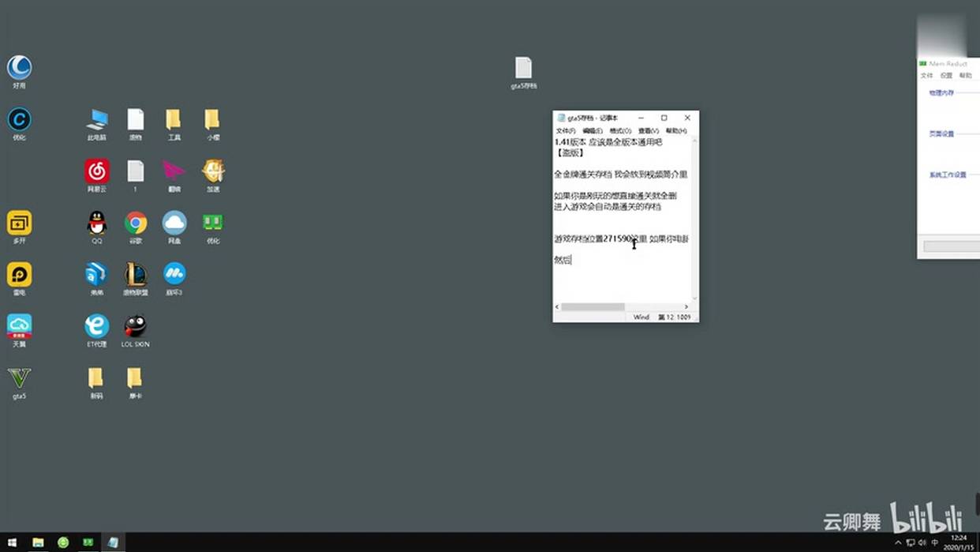Expand the system tray hidden icons arrow
980x552 pixels.
(x=898, y=543)
